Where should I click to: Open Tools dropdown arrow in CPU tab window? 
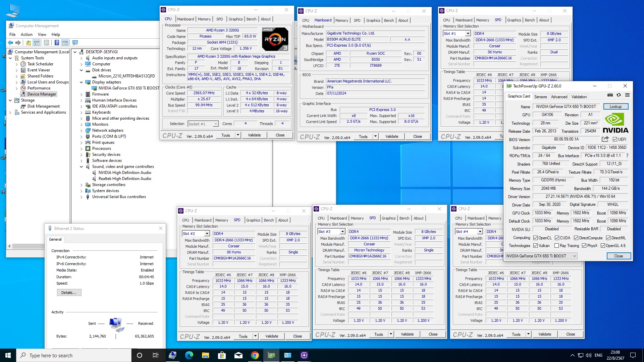click(238, 135)
